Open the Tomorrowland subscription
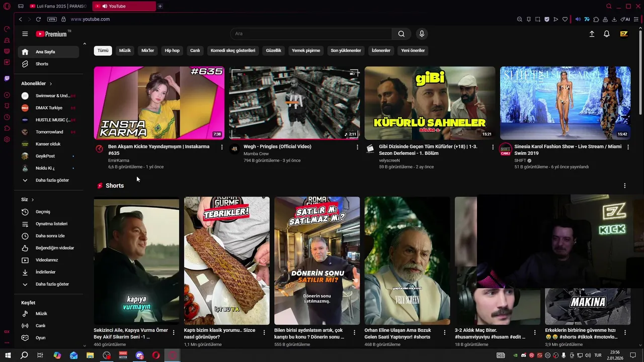This screenshot has width=644, height=362. [x=48, y=132]
